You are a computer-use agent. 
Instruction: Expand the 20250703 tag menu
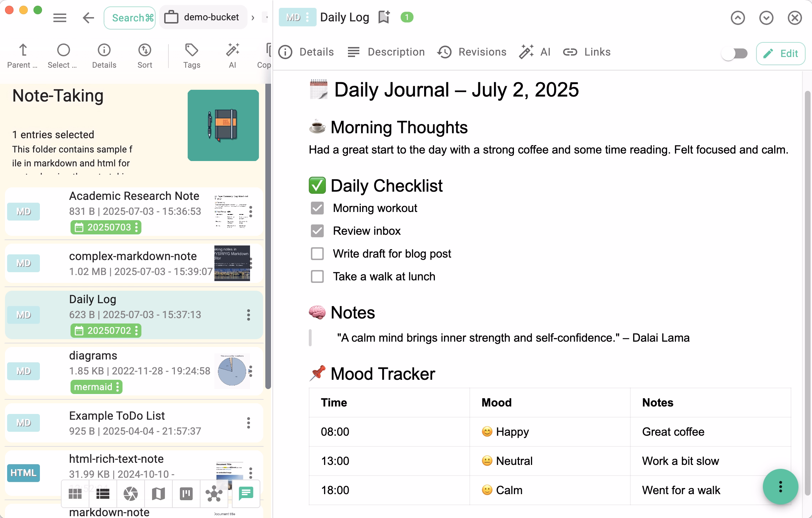[x=137, y=227]
